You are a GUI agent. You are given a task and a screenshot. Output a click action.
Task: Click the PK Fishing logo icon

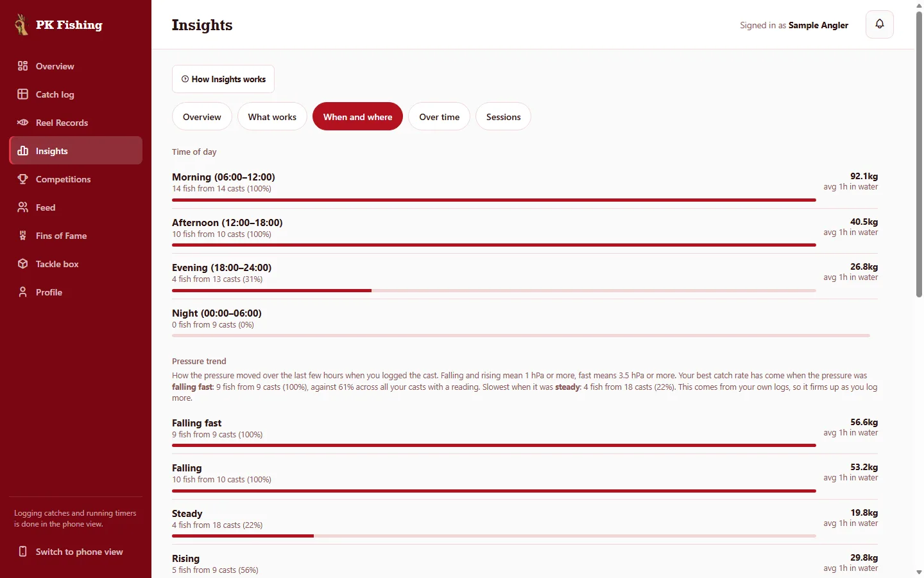click(22, 24)
